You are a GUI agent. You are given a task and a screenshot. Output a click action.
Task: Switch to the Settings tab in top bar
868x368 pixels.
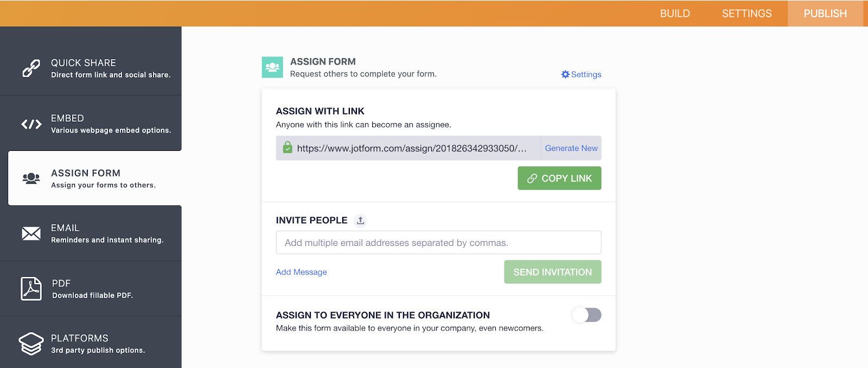(746, 14)
